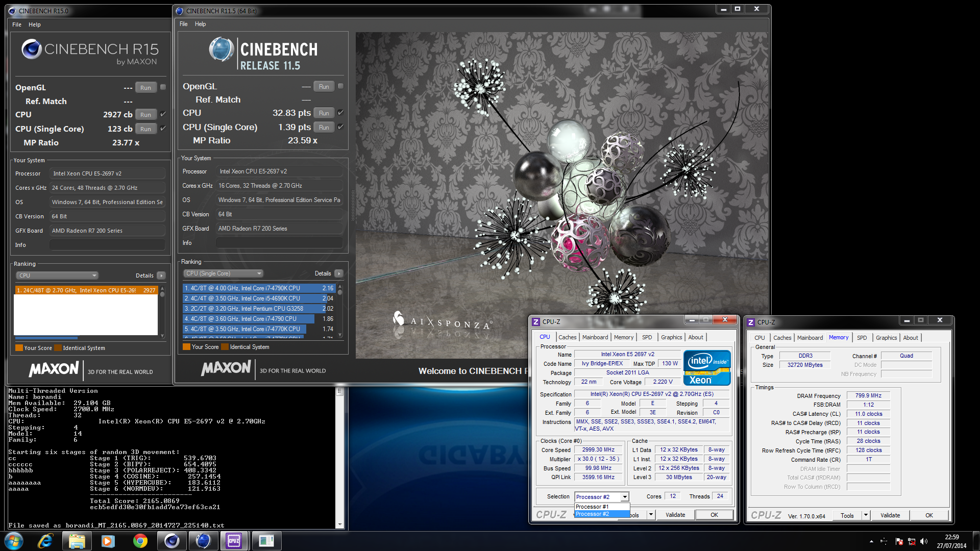Viewport: 980px width, 551px height.
Task: Open console benchmark taskbar icon
Action: point(266,541)
